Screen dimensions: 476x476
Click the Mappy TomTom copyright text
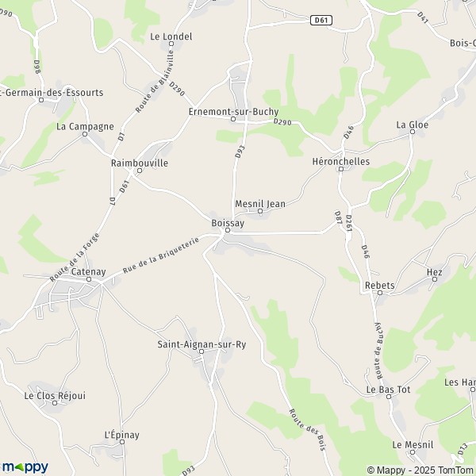click(x=420, y=470)
